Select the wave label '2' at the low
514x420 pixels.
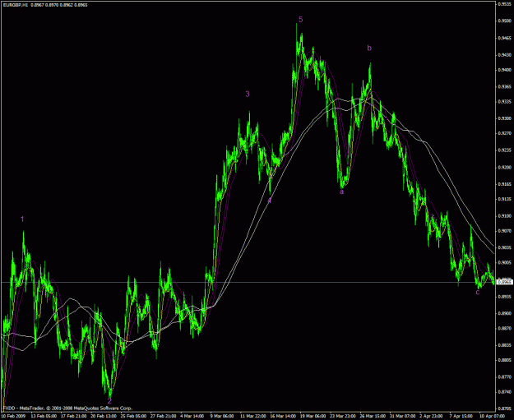(110, 400)
